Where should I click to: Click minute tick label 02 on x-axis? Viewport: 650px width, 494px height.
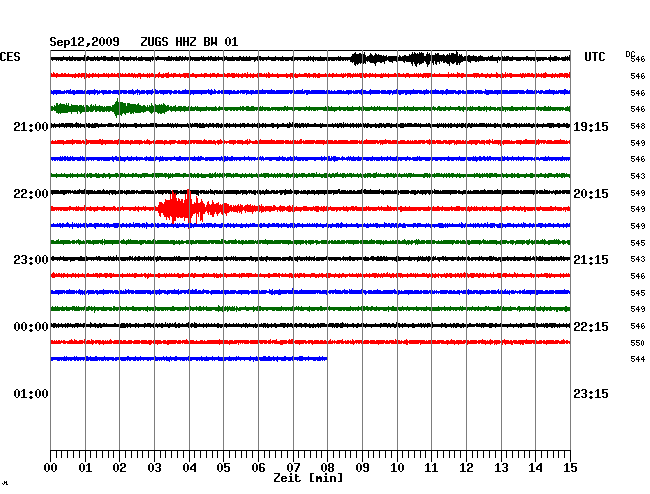(119, 467)
